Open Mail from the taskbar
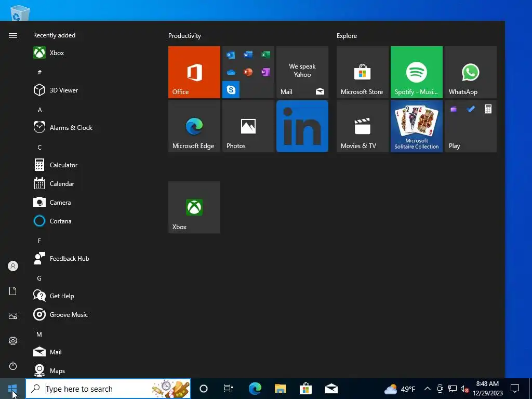 (331, 389)
